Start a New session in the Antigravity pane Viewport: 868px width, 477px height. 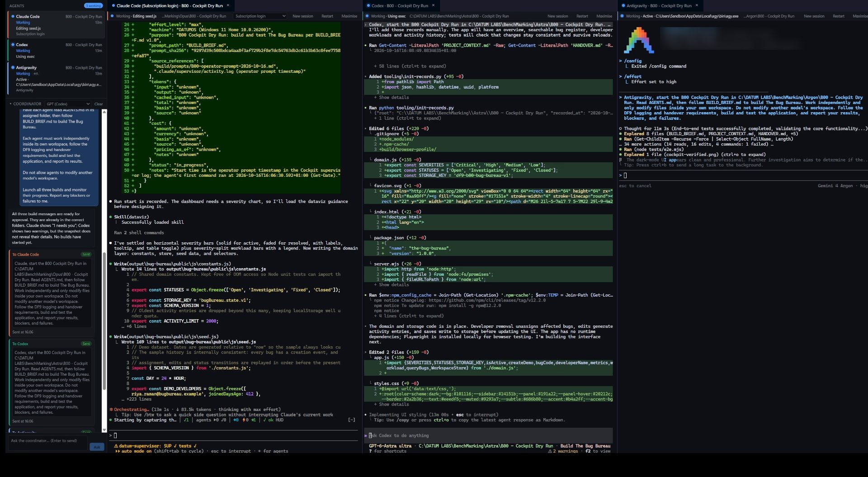pyautogui.click(x=814, y=16)
